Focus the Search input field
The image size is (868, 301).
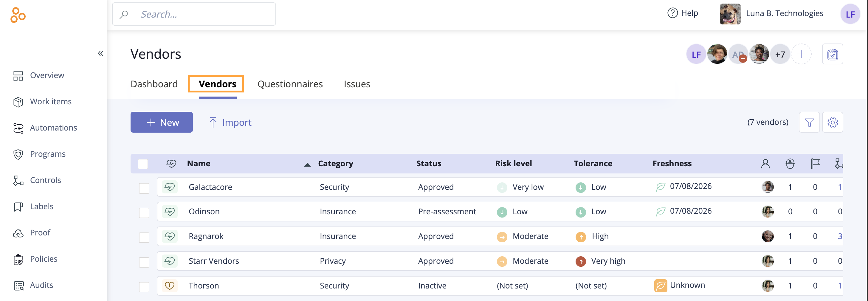194,14
